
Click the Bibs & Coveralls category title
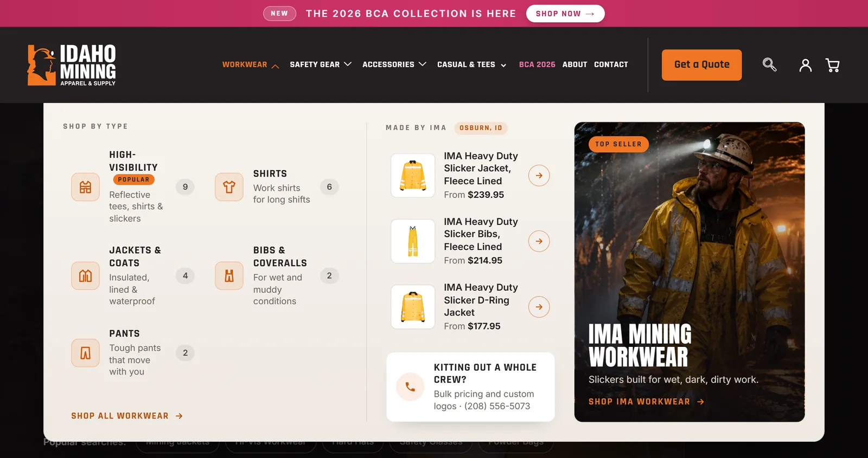click(280, 256)
